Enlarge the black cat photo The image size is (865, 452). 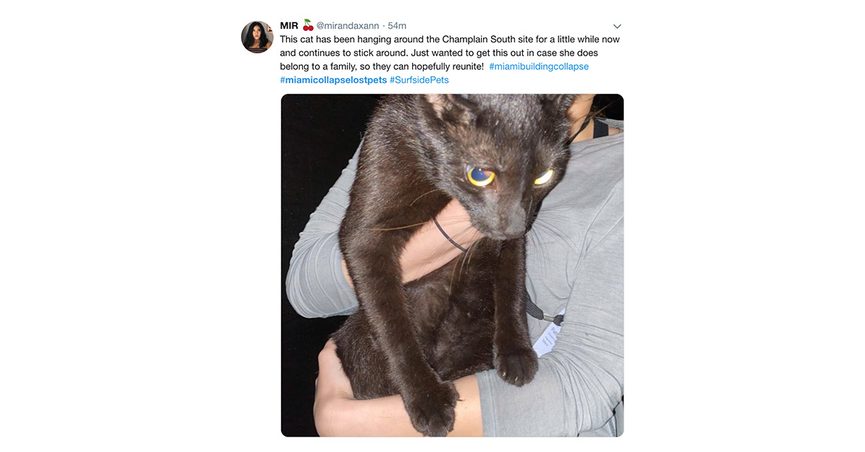point(452,265)
